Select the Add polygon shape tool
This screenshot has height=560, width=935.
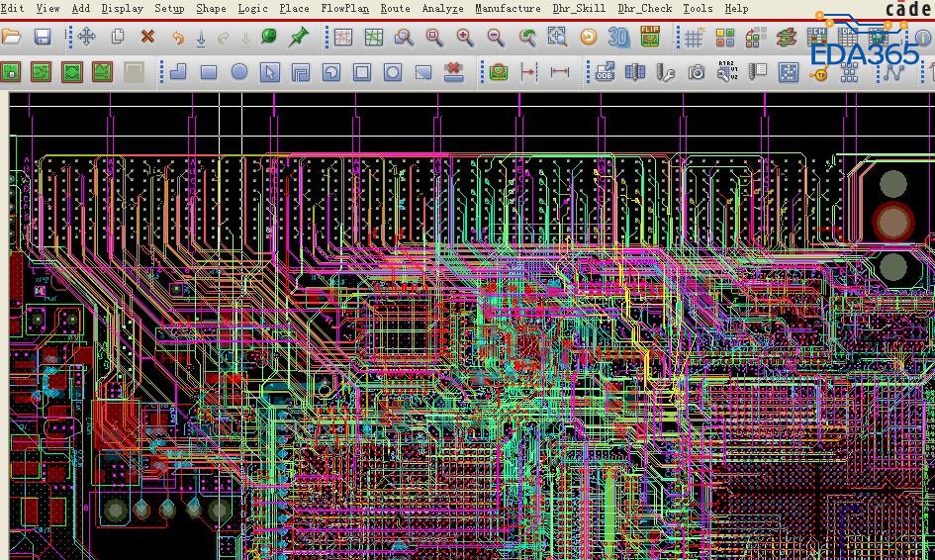click(x=178, y=72)
